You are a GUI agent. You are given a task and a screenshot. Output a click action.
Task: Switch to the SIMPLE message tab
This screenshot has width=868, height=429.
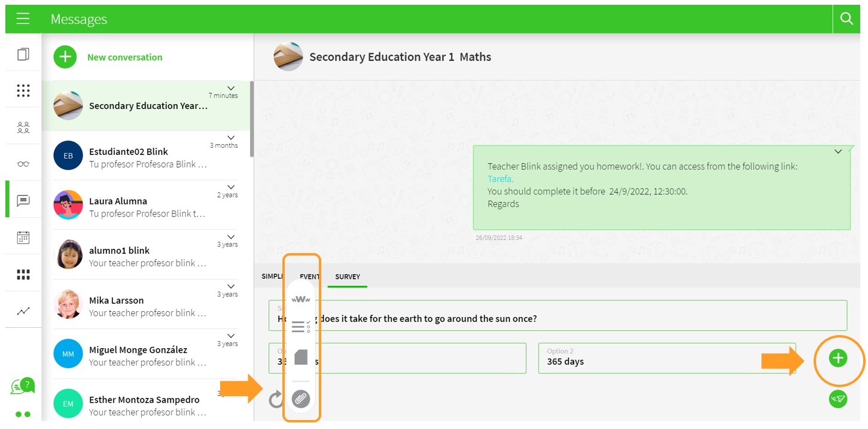click(272, 276)
